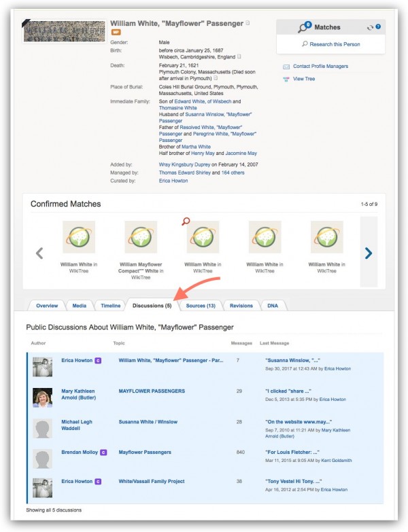Click Contact Profile Managers link

pyautogui.click(x=320, y=67)
